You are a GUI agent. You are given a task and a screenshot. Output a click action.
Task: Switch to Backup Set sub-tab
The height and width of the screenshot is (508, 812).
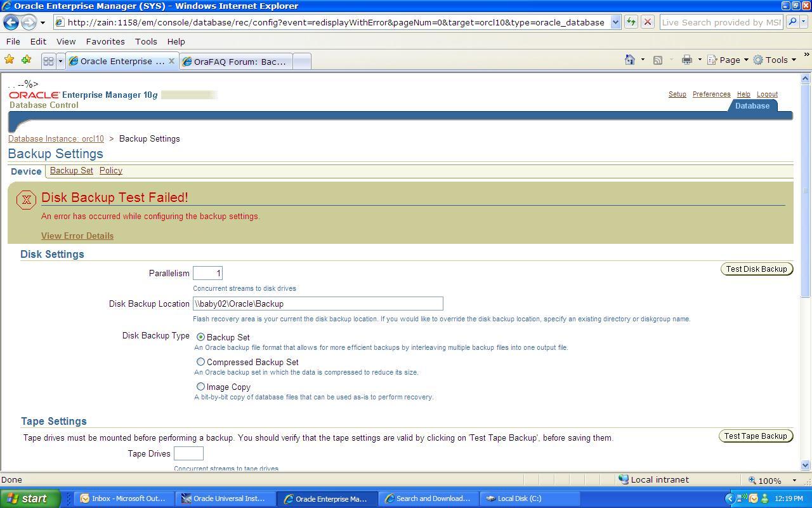coord(71,170)
